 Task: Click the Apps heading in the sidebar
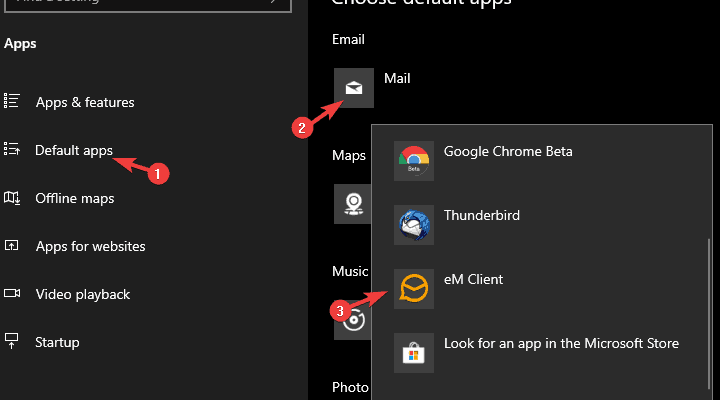pyautogui.click(x=20, y=44)
